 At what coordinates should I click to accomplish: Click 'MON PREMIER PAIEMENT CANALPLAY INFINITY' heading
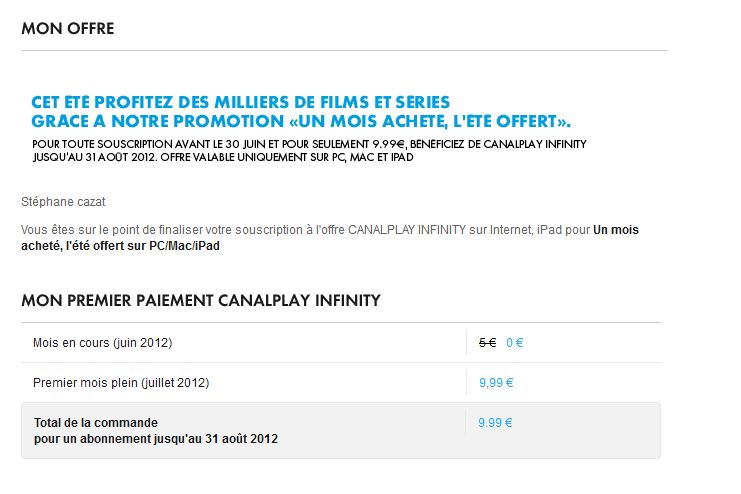(x=201, y=300)
